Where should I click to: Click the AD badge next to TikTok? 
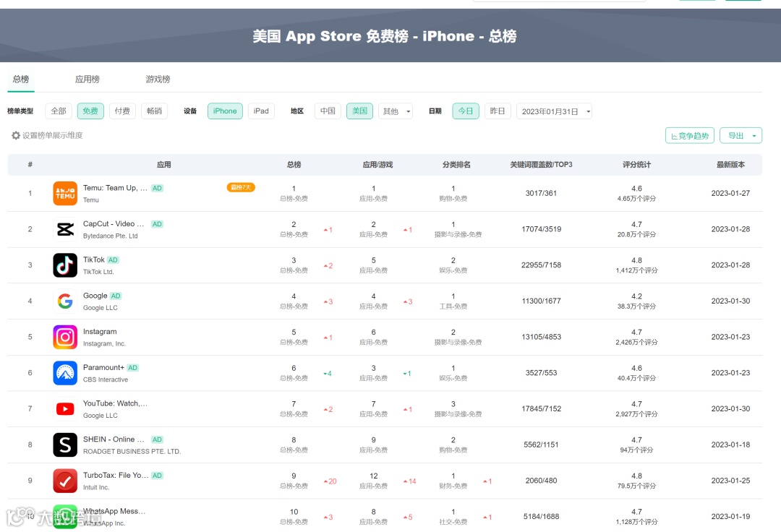(113, 259)
